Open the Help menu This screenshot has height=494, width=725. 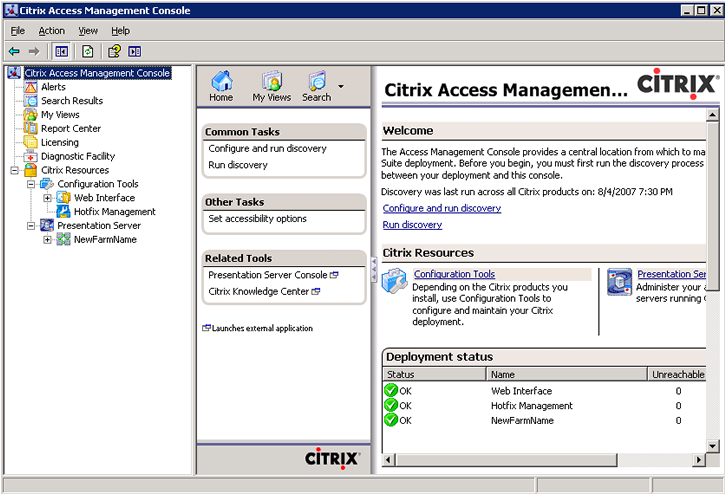(x=120, y=31)
